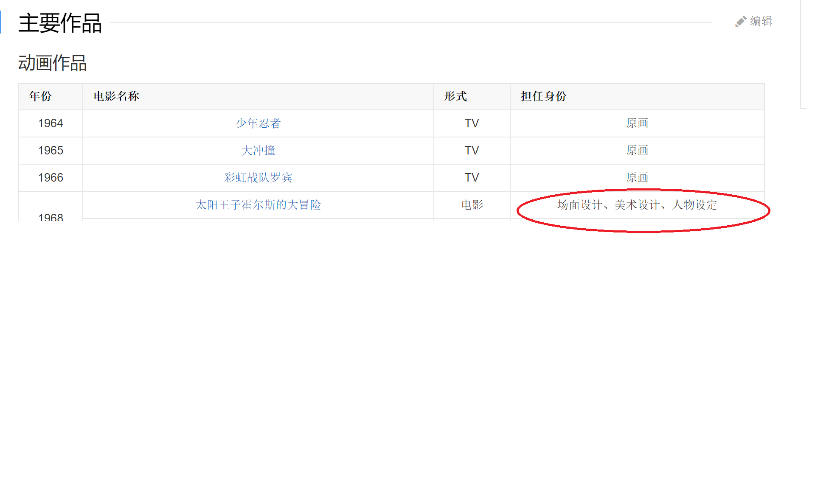Click the TV cell in 大冲撞 row
This screenshot has width=815, height=504.
(472, 151)
